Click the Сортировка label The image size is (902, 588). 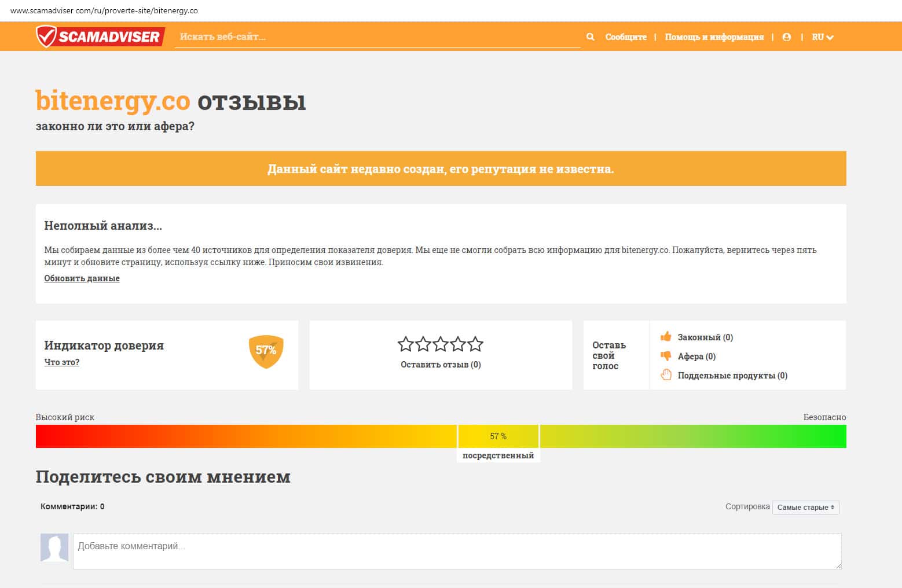[747, 506]
